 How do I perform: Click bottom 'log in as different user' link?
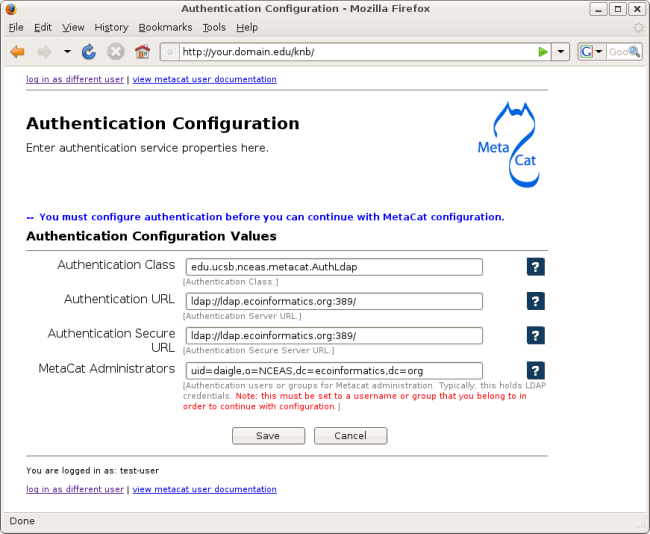75,489
